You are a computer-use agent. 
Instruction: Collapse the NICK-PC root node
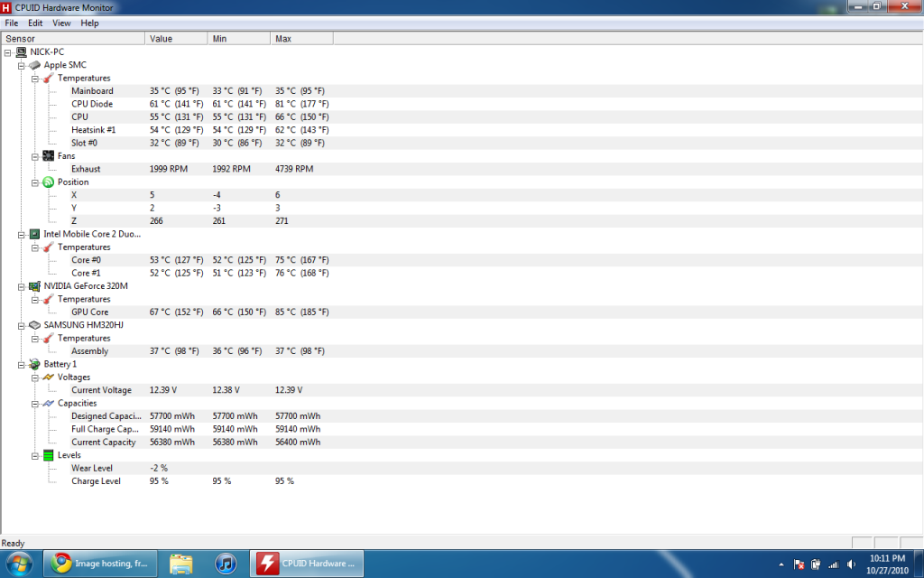[7, 52]
